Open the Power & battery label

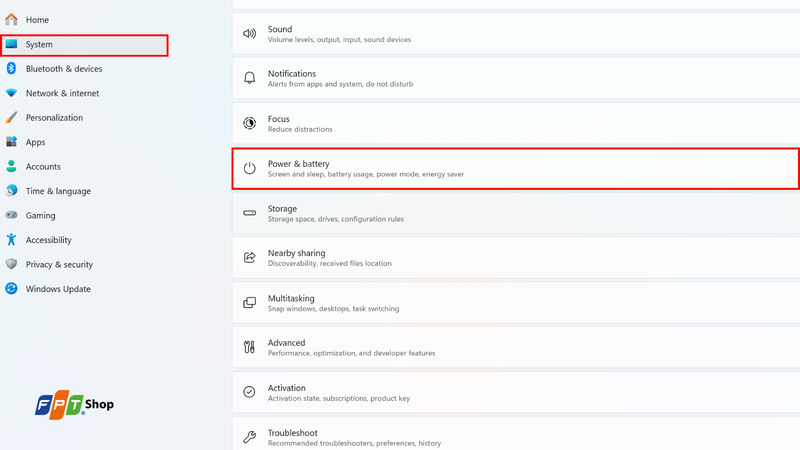[298, 164]
